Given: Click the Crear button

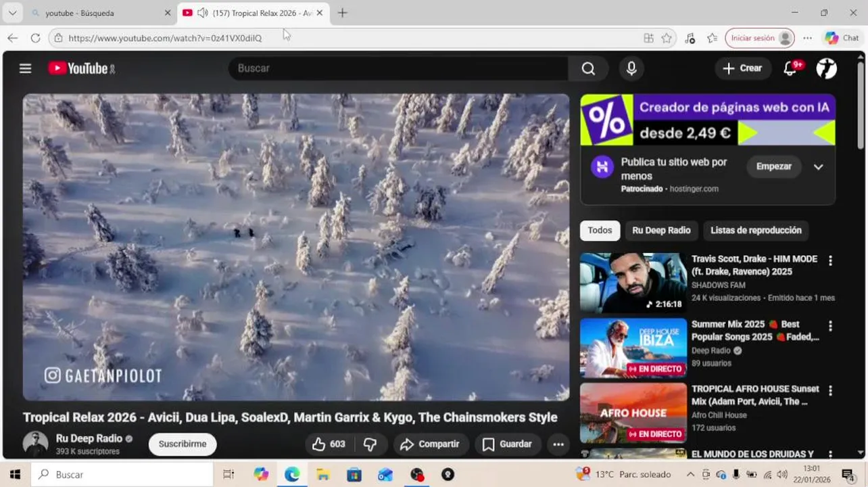Looking at the screenshot, I should (x=742, y=68).
